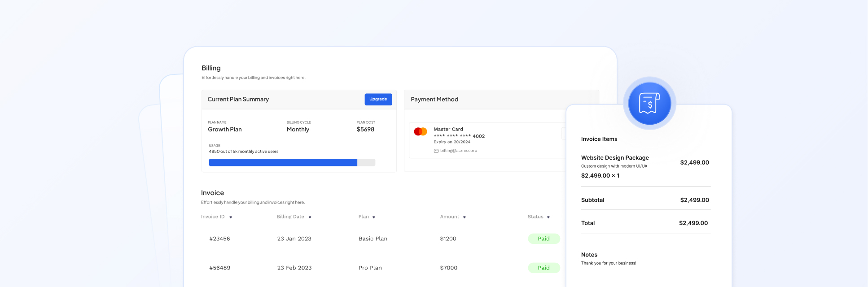Image resolution: width=868 pixels, height=287 pixels.
Task: Click the Payment Method header
Action: coord(434,100)
